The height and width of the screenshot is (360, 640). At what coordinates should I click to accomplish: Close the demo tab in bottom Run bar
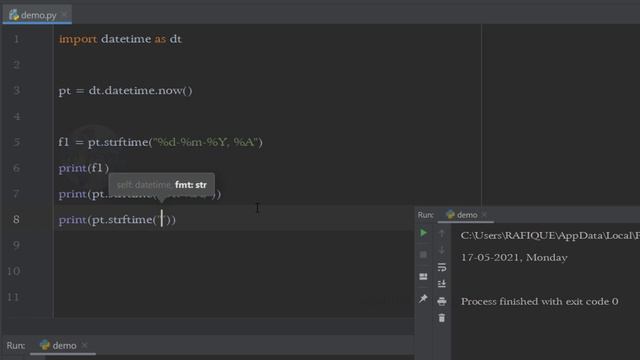pos(84,345)
